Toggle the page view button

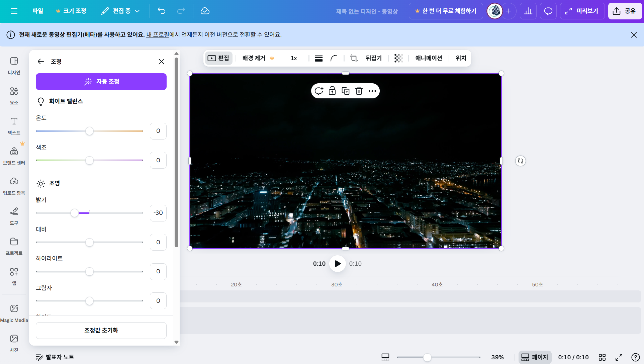(535, 357)
